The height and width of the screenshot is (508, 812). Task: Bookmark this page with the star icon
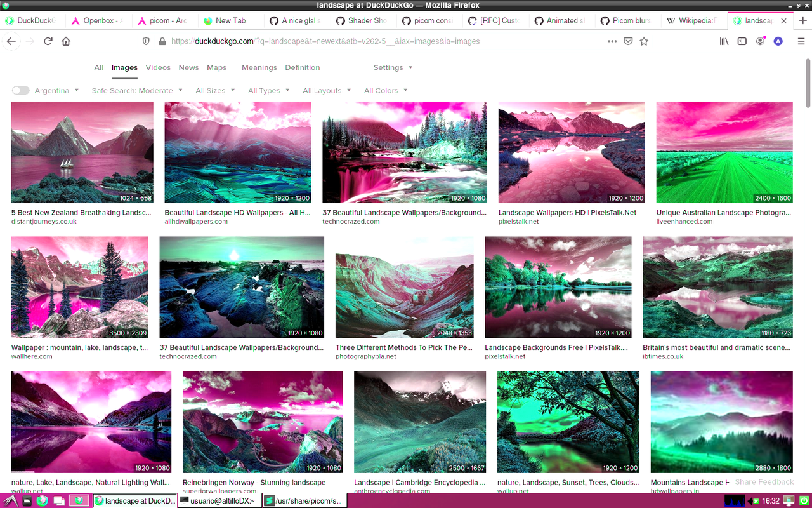tap(644, 41)
